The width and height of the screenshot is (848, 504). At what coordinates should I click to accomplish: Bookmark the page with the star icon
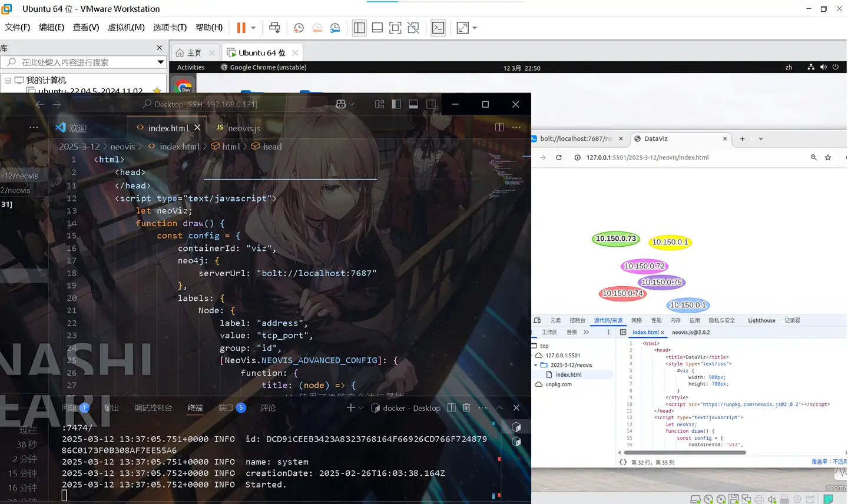[828, 158]
